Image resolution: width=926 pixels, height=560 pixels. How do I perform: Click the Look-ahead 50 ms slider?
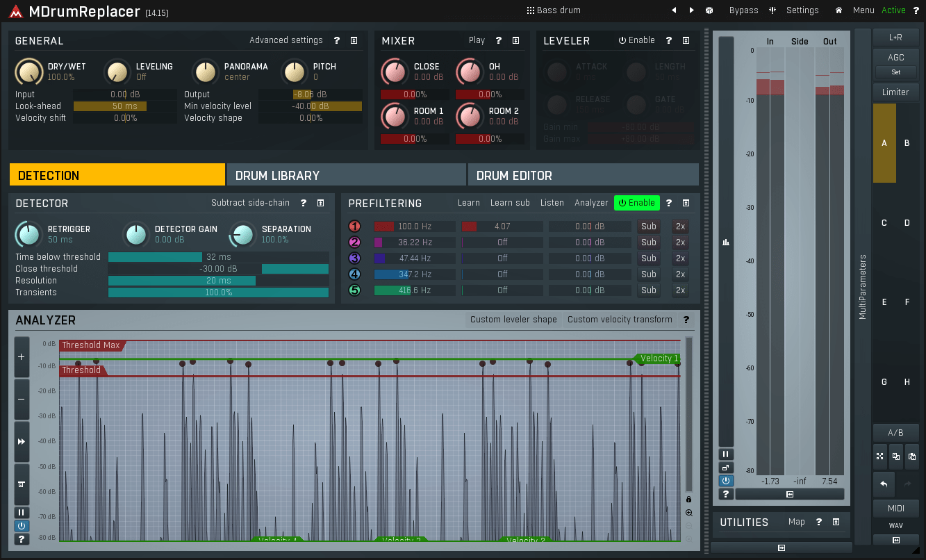125,106
